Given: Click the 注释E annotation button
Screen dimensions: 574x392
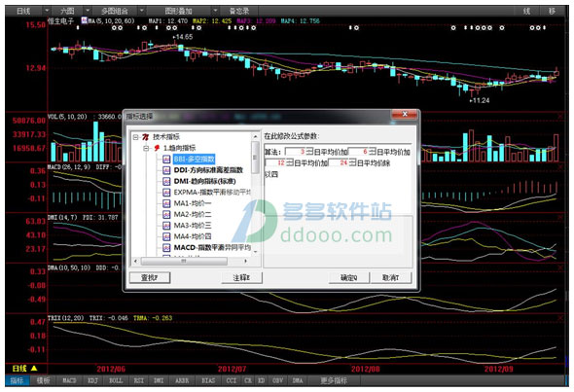Looking at the screenshot, I should (x=241, y=278).
